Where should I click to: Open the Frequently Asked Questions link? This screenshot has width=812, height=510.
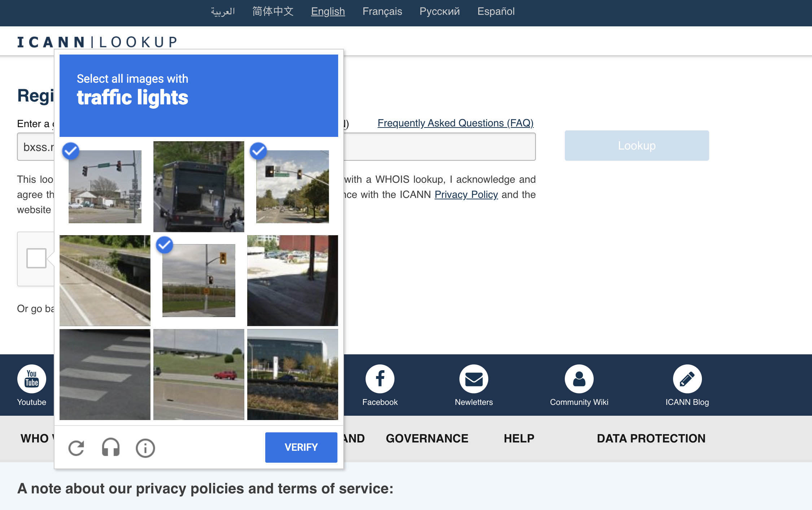pos(455,123)
